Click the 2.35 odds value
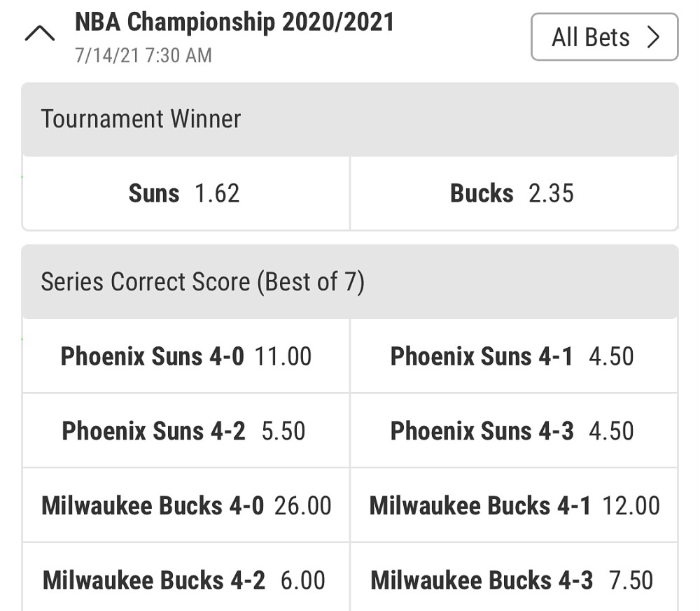 point(551,193)
